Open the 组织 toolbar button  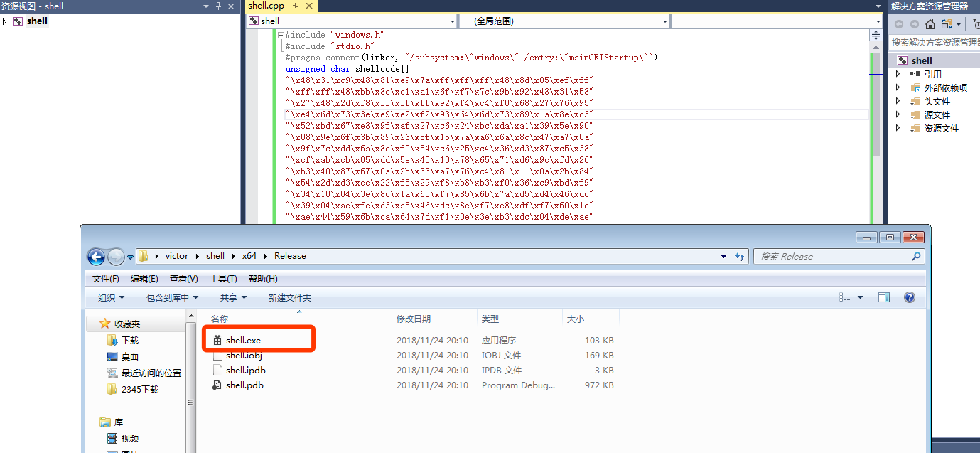coord(111,297)
